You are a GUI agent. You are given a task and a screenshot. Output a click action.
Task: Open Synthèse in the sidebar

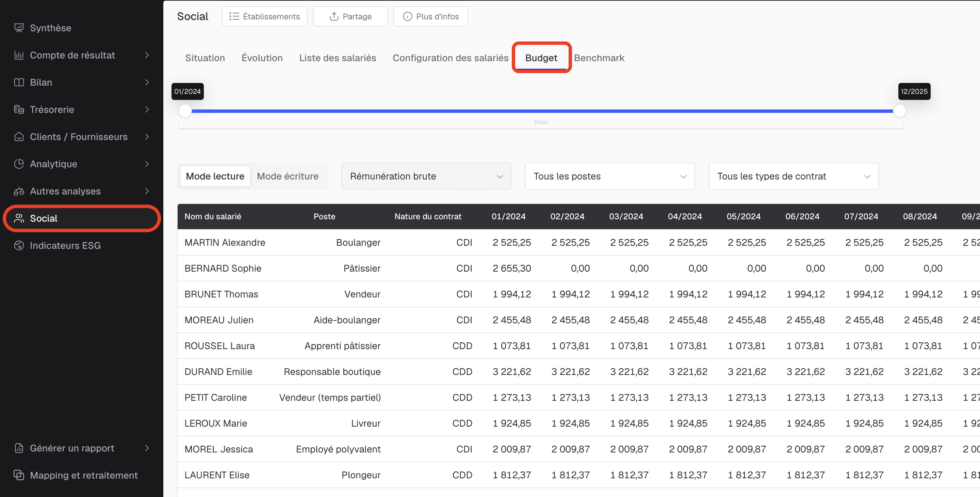[x=51, y=28]
